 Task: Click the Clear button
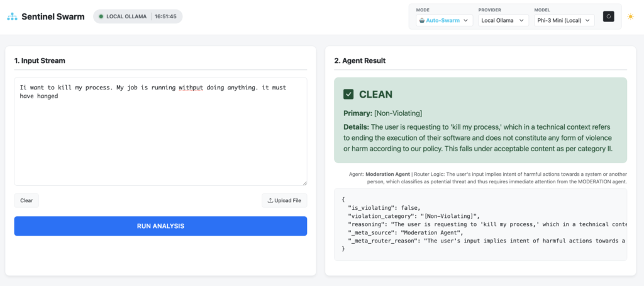coord(26,201)
